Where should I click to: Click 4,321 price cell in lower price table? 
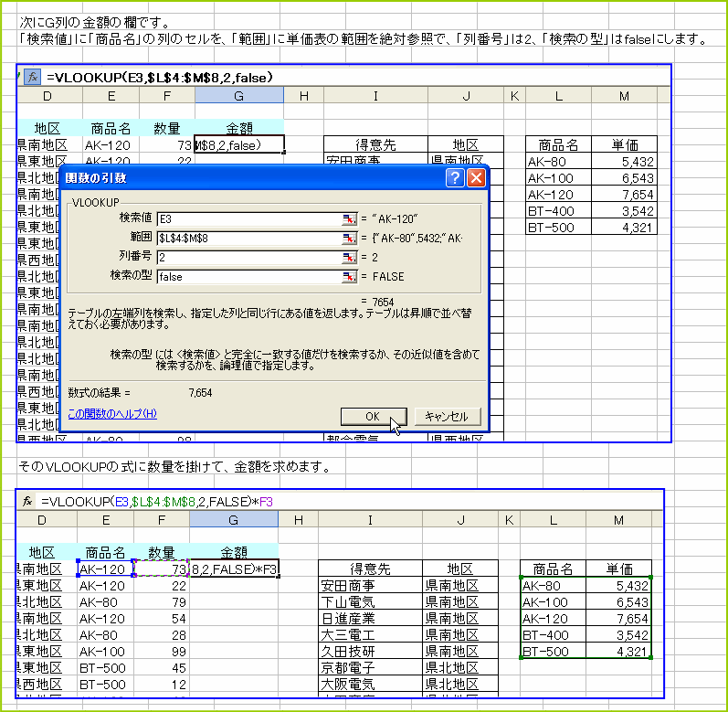pyautogui.click(x=618, y=651)
